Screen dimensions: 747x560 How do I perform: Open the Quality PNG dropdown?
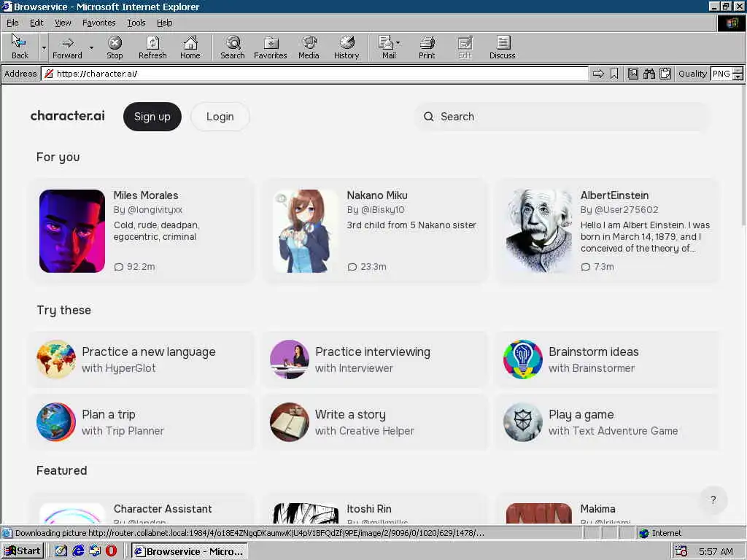pos(738,74)
